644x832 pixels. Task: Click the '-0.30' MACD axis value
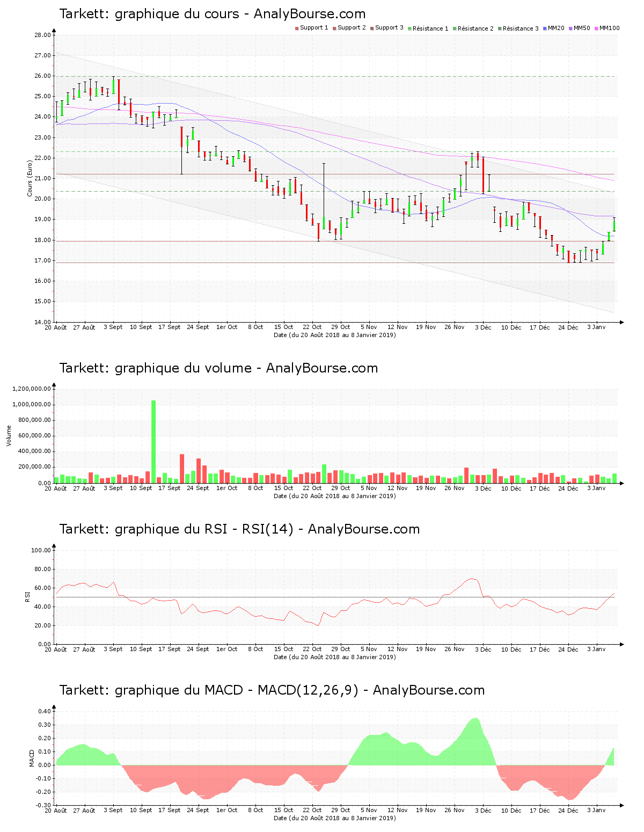pyautogui.click(x=43, y=805)
